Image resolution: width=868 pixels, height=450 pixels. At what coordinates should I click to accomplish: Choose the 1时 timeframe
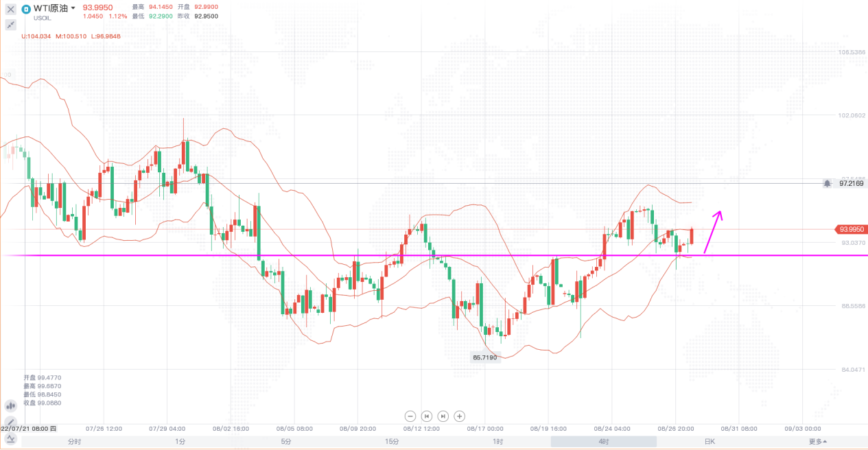click(x=497, y=442)
